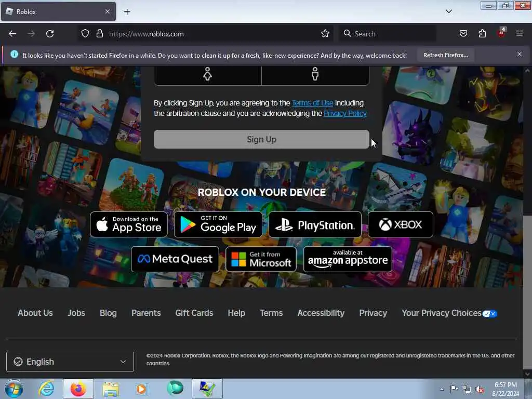Open the Xbox store badge
Image resolution: width=532 pixels, height=399 pixels.
[401, 224]
